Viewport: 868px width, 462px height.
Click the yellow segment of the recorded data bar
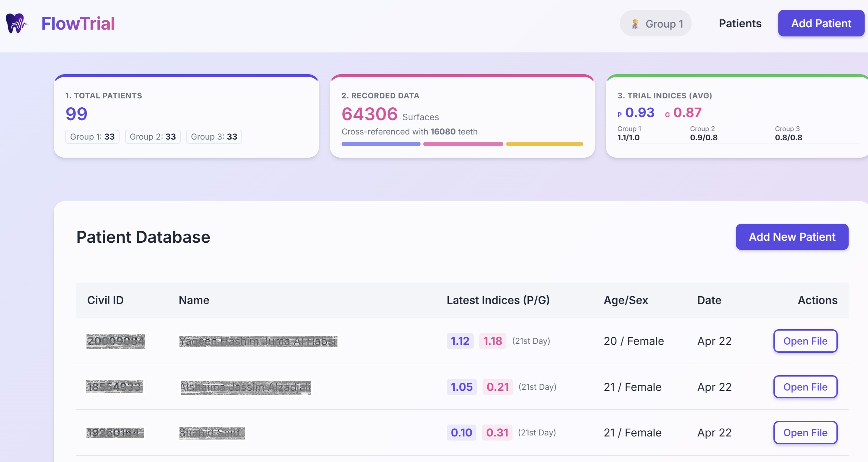click(x=545, y=144)
